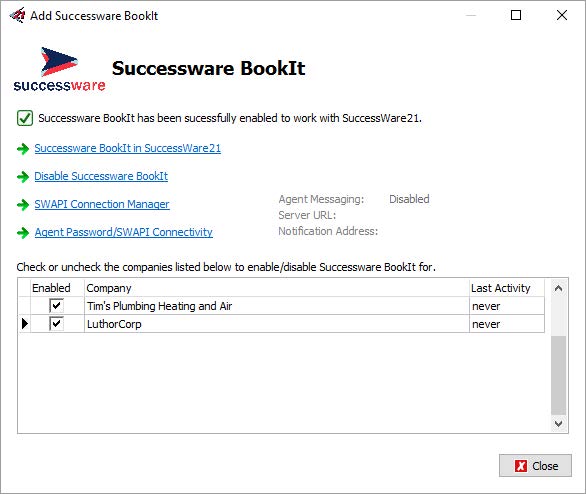Uncheck LuthorCorp enabled checkbox
Viewport: 586px width, 494px height.
(x=56, y=324)
